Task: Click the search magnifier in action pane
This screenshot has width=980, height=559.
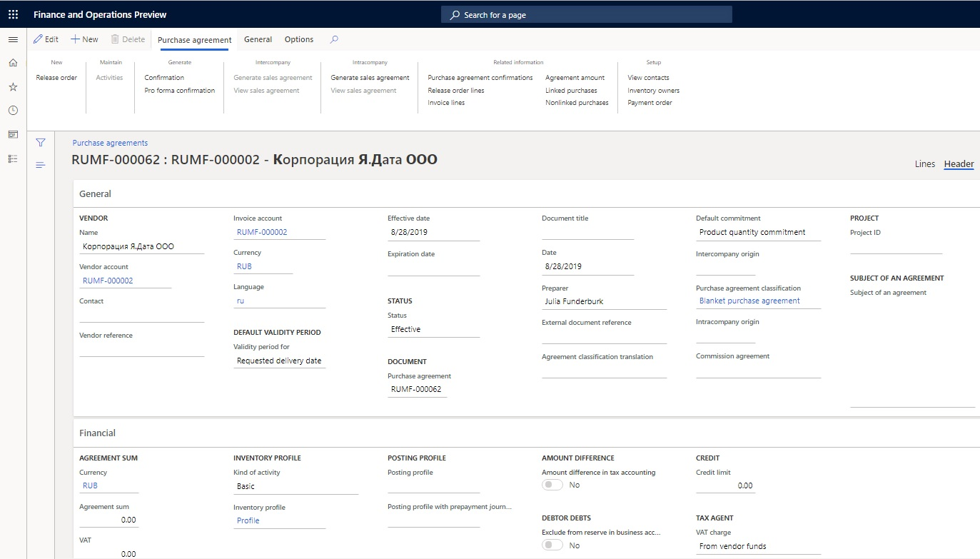Action: pos(334,39)
